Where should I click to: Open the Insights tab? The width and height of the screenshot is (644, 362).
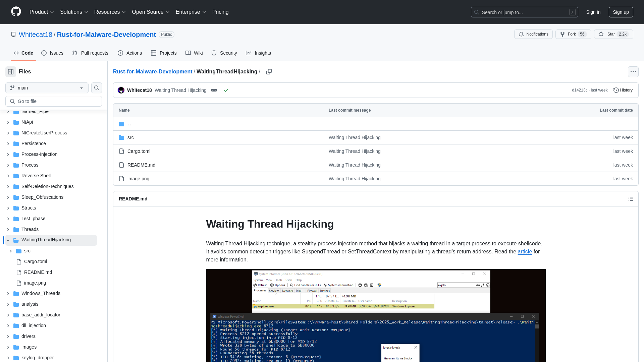(258, 53)
